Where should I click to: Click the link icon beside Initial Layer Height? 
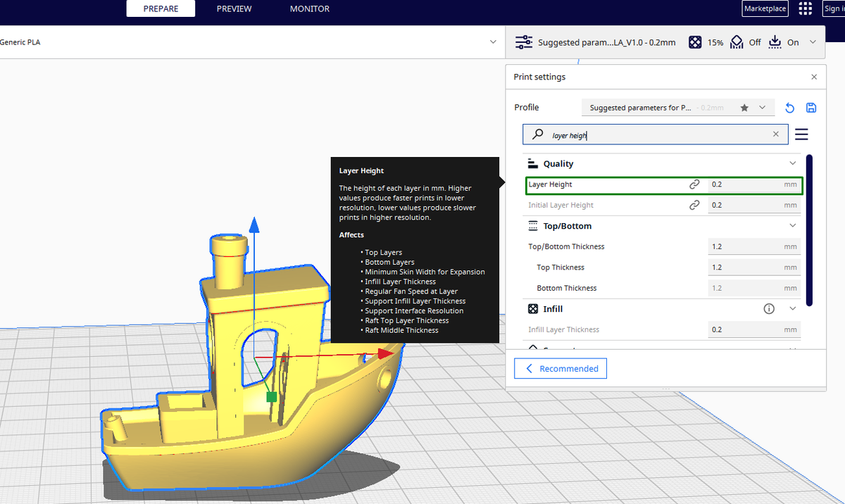coord(694,206)
